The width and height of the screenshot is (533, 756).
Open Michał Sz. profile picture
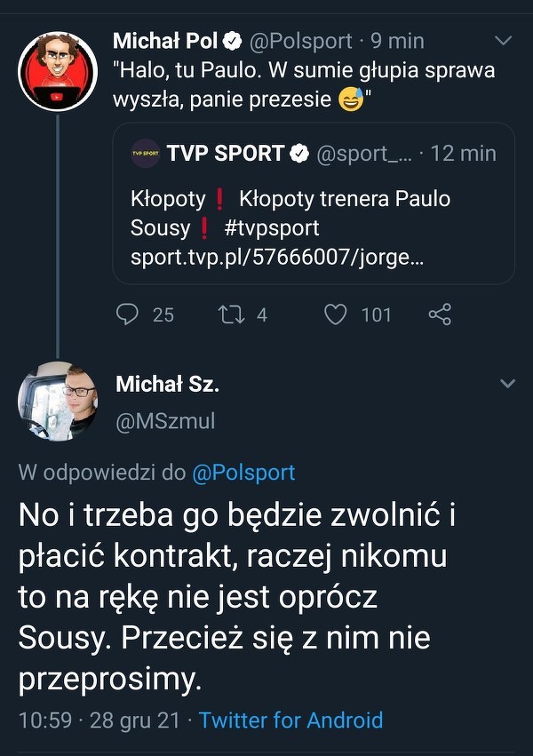click(x=58, y=401)
